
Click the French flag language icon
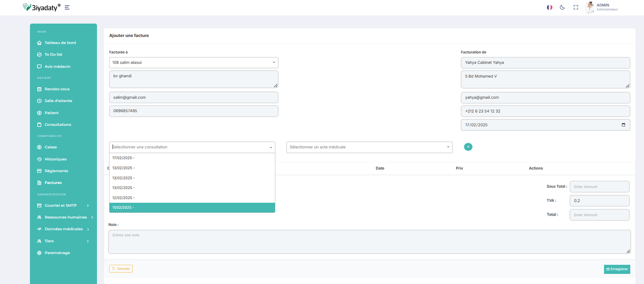pyautogui.click(x=549, y=7)
